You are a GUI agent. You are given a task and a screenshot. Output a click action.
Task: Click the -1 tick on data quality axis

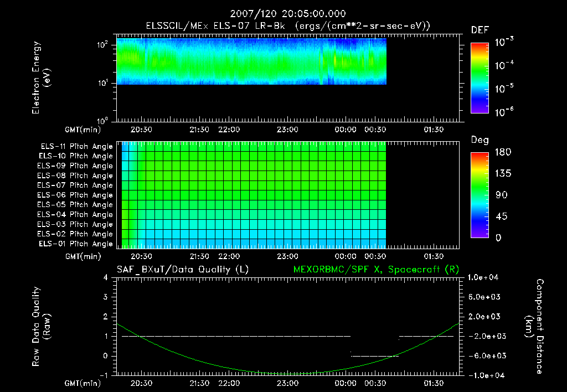pos(104,375)
